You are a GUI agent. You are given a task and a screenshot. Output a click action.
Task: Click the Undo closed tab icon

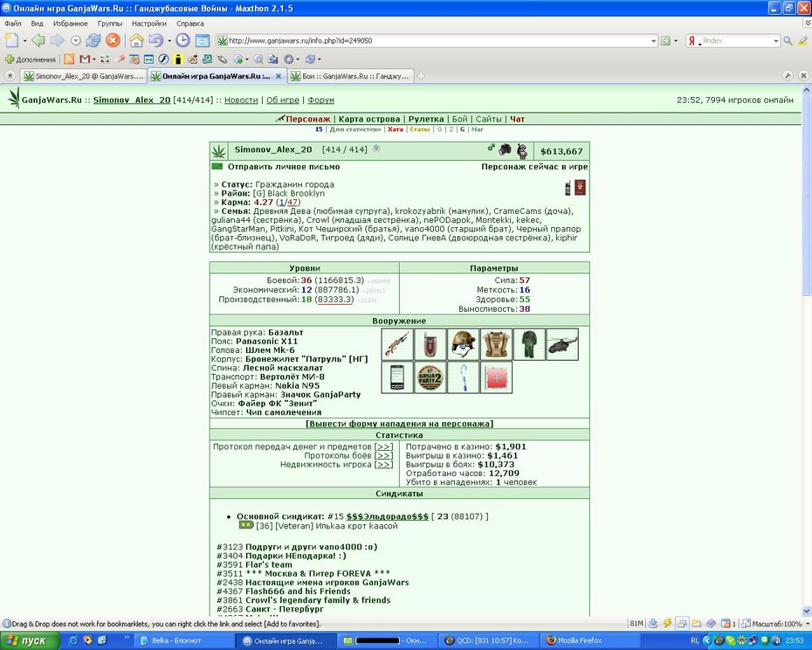[x=155, y=40]
